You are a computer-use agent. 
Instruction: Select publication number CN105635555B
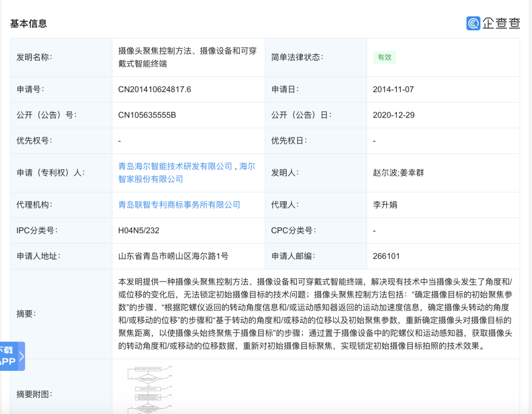tap(147, 115)
